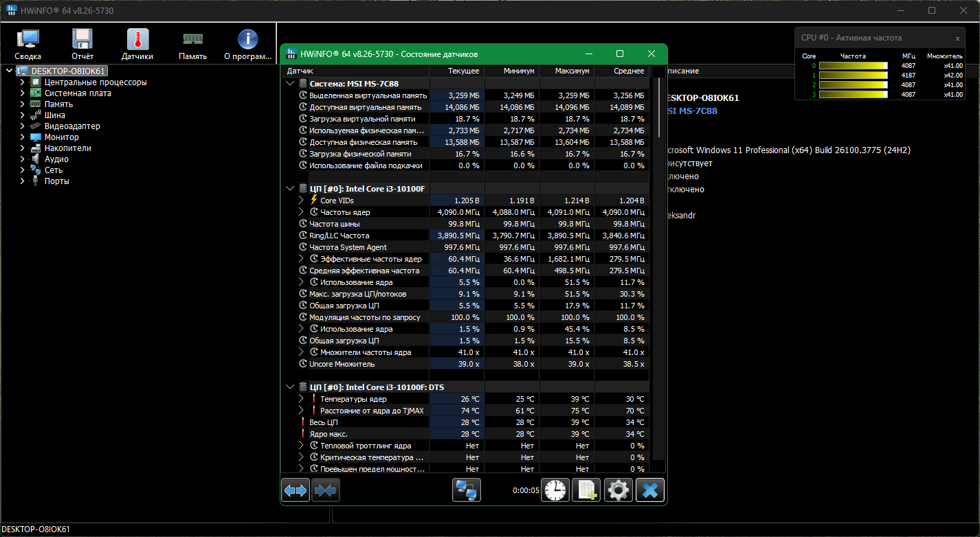Collapse Система: MSI MS-7C88 sensor group
The image size is (980, 537).
coord(290,83)
